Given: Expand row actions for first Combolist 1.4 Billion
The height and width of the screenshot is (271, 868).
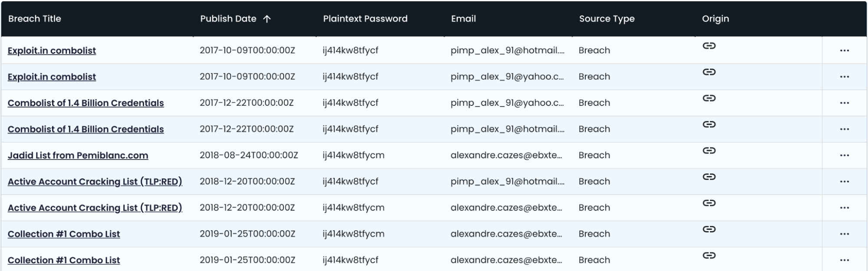Looking at the screenshot, I should tap(845, 103).
